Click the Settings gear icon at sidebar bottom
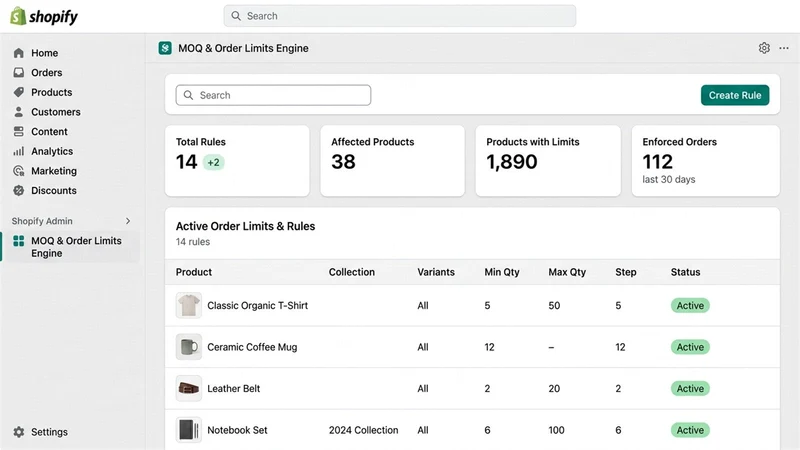 tap(19, 432)
